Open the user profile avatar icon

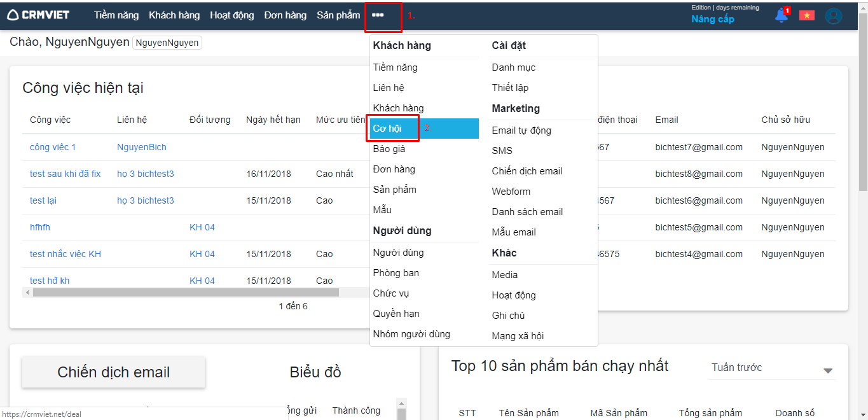[833, 16]
